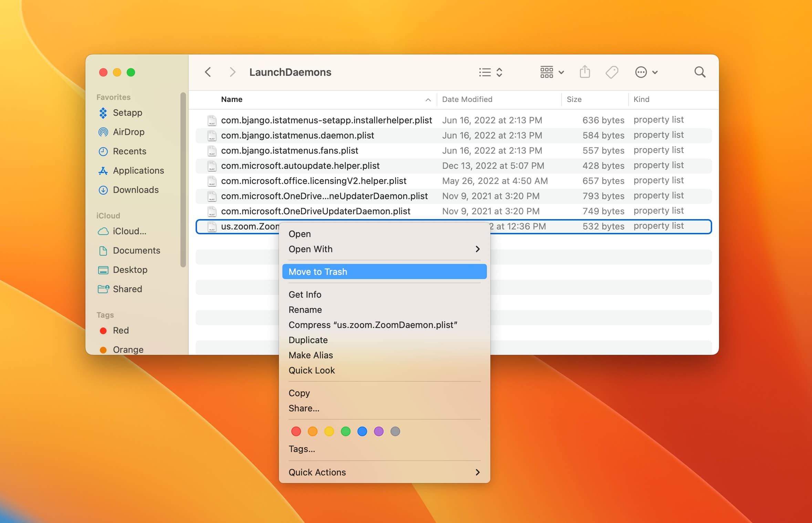
Task: Select Get Info from the context menu
Action: coord(305,295)
